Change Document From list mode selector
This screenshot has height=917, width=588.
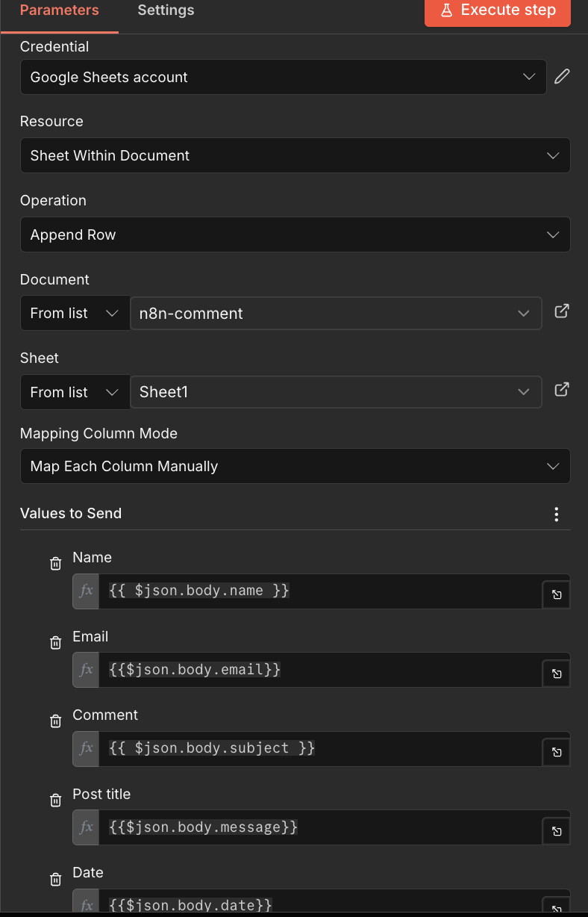(75, 314)
